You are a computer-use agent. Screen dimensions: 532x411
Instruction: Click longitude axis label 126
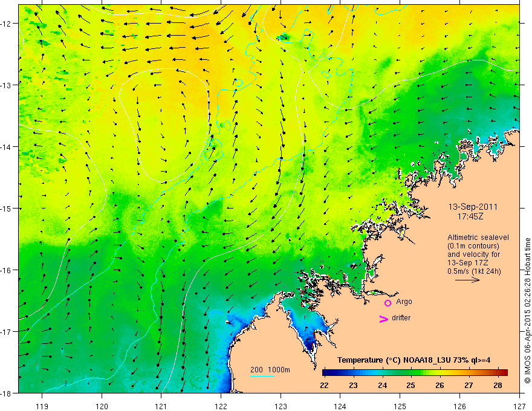pos(459,406)
